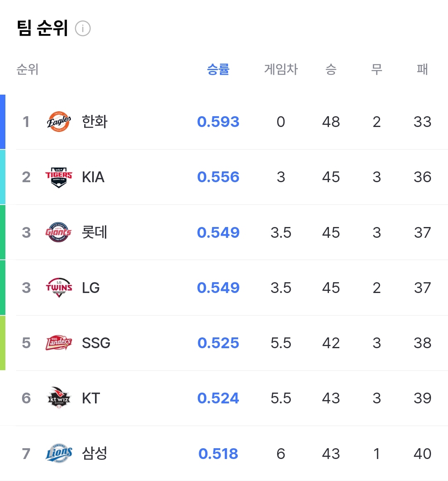Click the 승 wins column header
This screenshot has width=448, height=481.
click(x=331, y=69)
